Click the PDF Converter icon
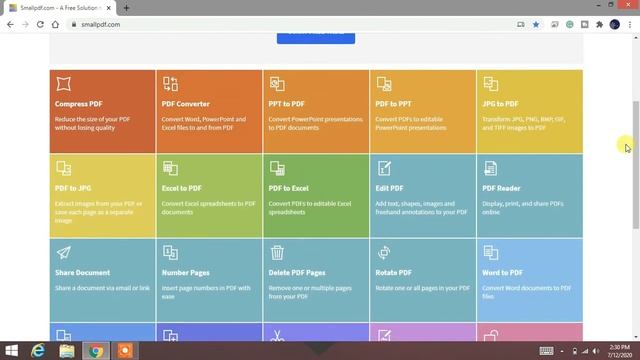Image resolution: width=640 pixels, height=360 pixels. (171, 84)
